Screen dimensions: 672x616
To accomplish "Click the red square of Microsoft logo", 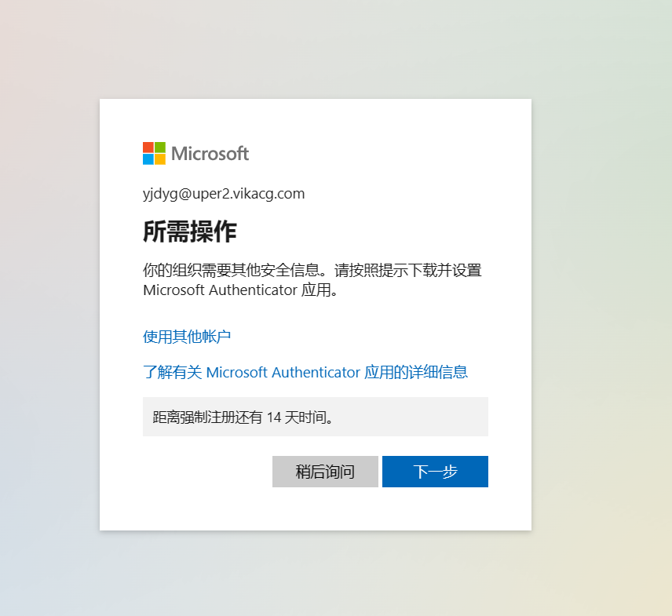I will (148, 148).
